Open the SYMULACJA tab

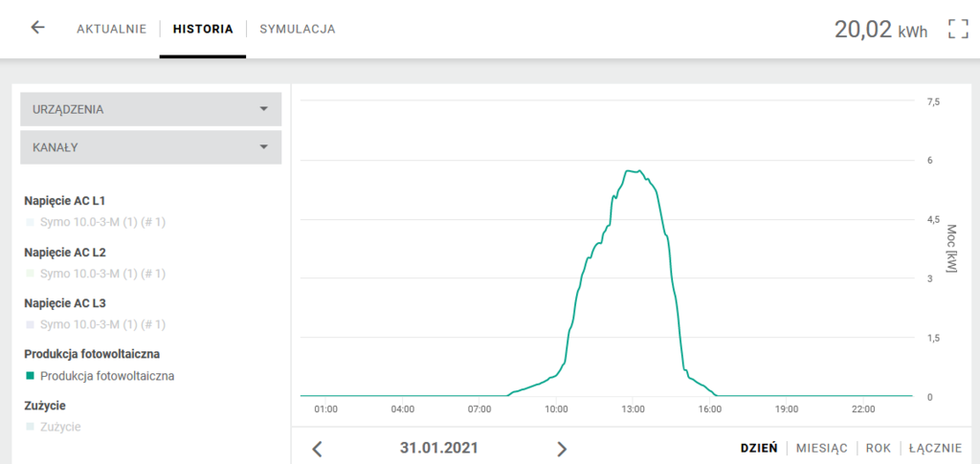[298, 29]
